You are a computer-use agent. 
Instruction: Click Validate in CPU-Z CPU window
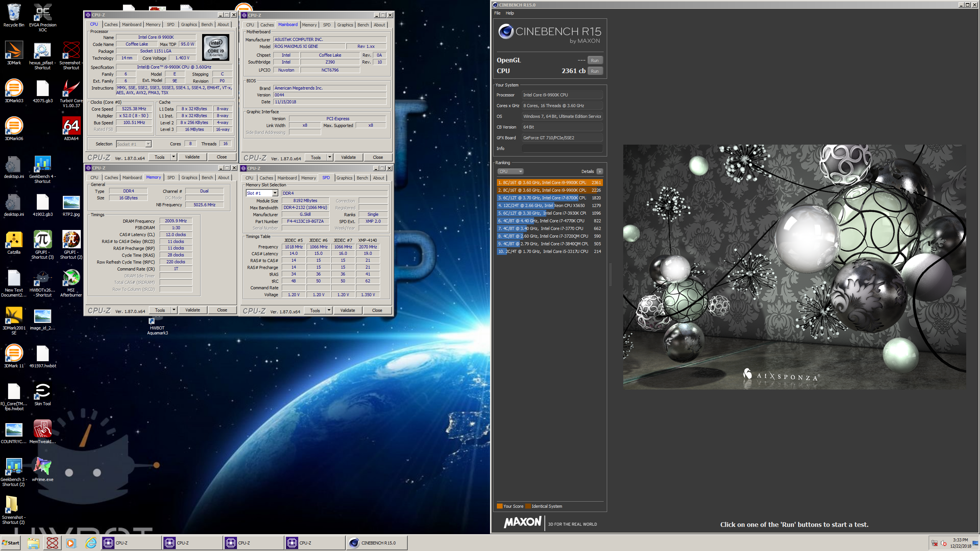[192, 157]
